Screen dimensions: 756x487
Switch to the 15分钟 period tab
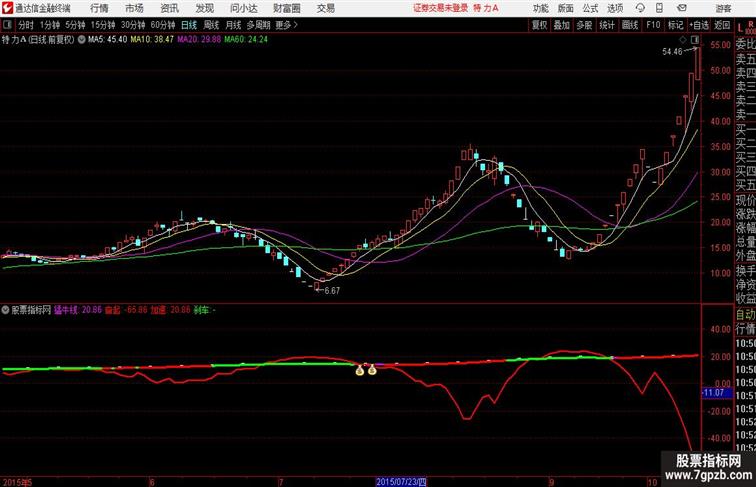pyautogui.click(x=103, y=25)
